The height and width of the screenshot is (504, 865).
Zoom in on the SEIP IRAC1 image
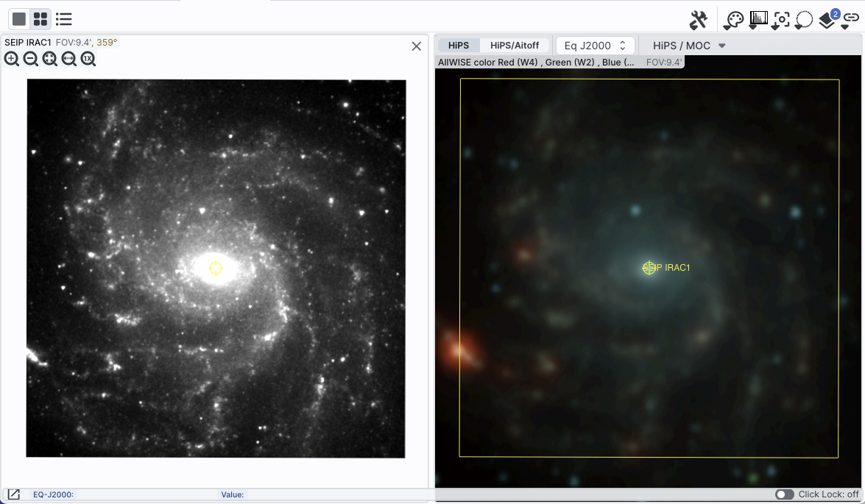pos(12,58)
